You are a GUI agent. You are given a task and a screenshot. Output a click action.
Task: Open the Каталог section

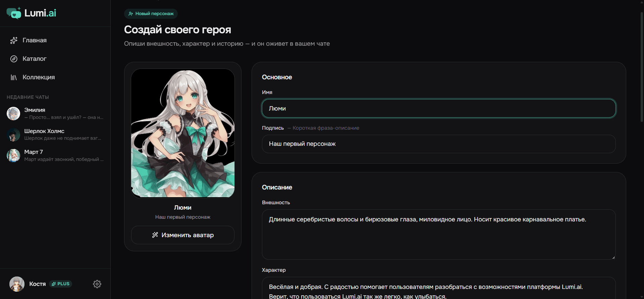click(55, 59)
